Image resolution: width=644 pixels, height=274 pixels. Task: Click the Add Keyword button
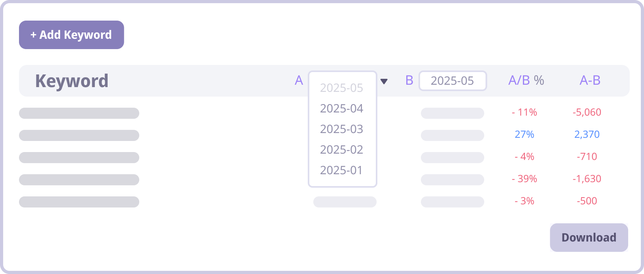[x=72, y=35]
